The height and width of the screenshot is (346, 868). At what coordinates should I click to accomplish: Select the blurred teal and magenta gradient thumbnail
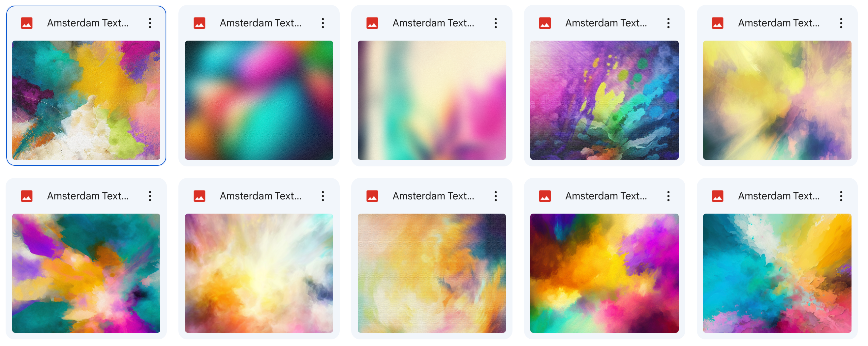coord(259,100)
